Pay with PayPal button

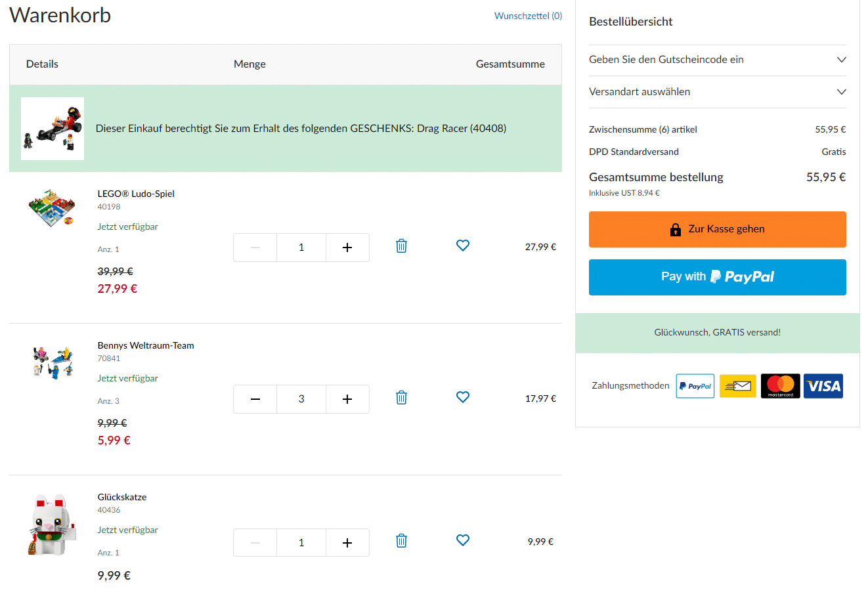pyautogui.click(x=718, y=277)
